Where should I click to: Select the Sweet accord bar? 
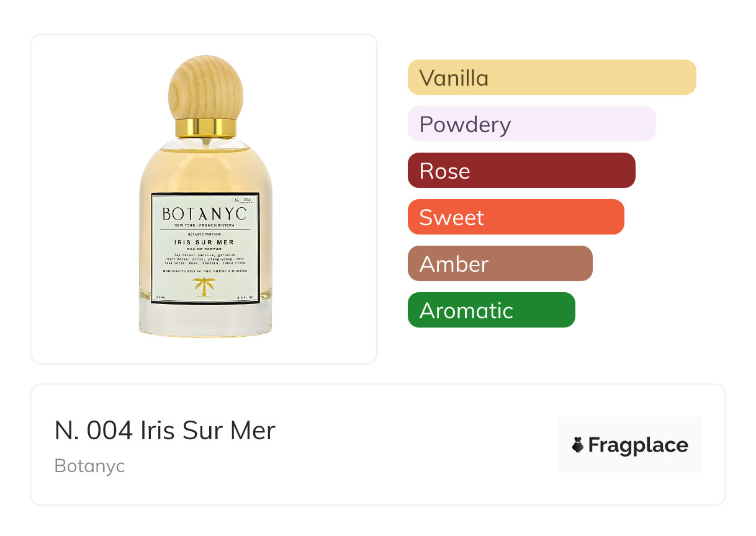pos(515,217)
